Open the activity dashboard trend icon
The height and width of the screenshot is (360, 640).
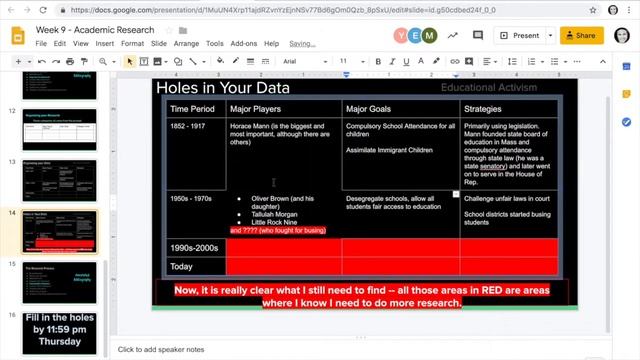tap(453, 36)
